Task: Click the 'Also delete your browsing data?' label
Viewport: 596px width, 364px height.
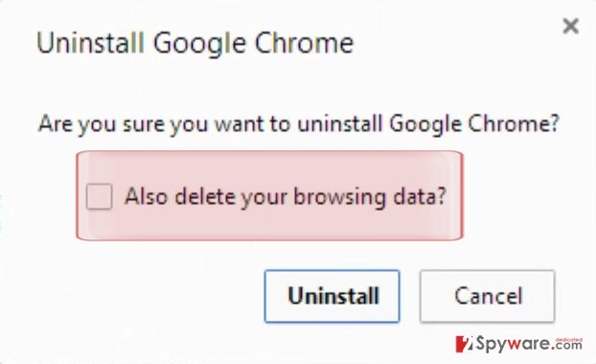Action: click(286, 196)
